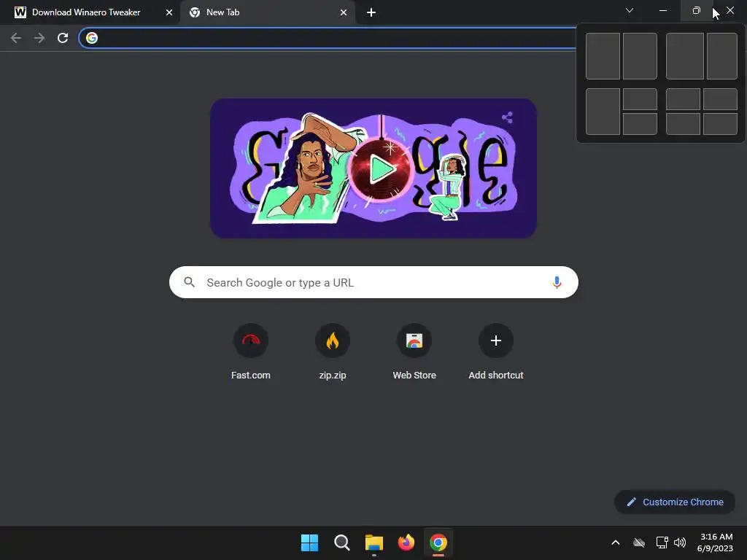
Task: Open the zip.zip shortcut
Action: 333,352
